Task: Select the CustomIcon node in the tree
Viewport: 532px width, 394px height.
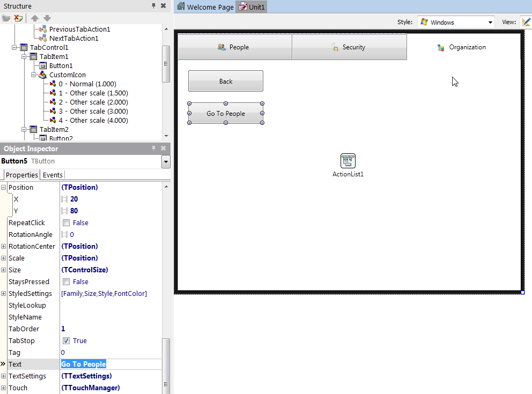Action: point(67,75)
